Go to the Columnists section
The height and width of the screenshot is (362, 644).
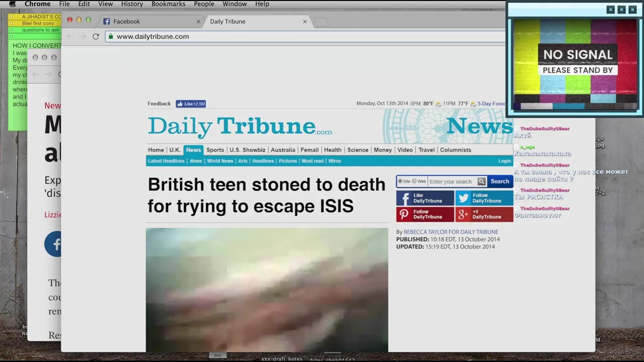coord(455,150)
